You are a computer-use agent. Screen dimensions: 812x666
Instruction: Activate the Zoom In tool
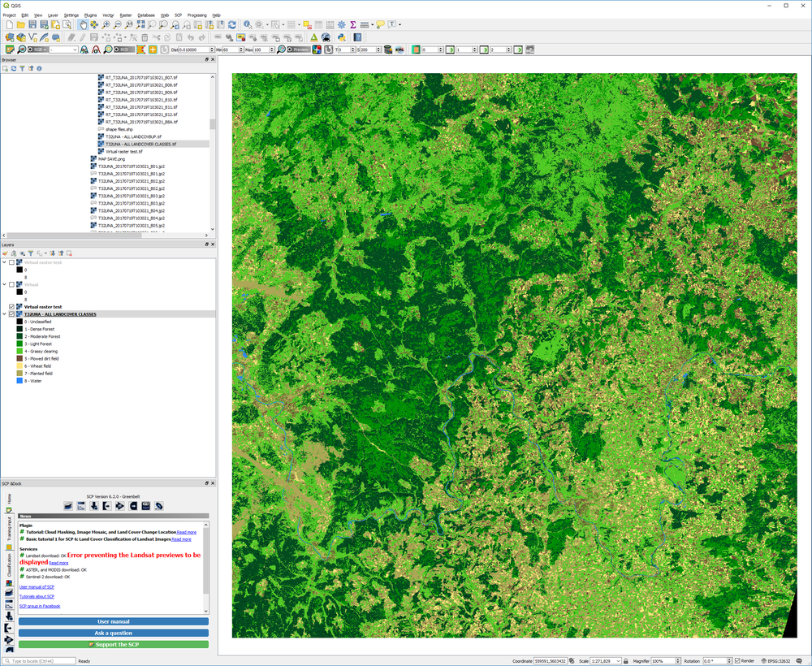coord(106,25)
